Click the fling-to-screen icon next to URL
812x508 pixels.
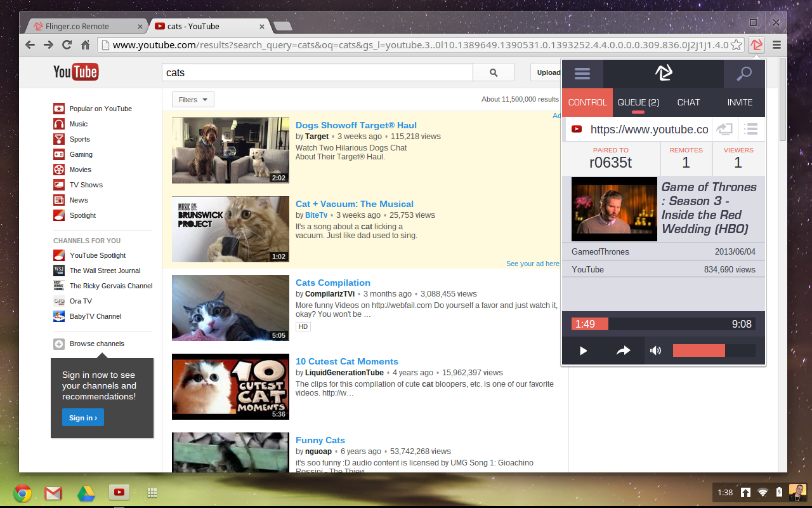(x=724, y=129)
